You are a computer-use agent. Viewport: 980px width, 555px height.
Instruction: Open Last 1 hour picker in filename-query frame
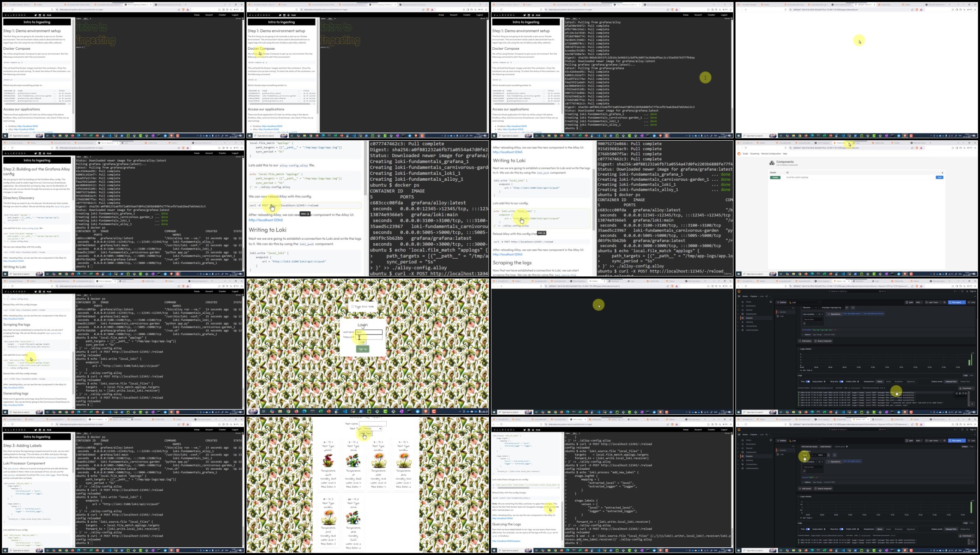pyautogui.click(x=933, y=302)
